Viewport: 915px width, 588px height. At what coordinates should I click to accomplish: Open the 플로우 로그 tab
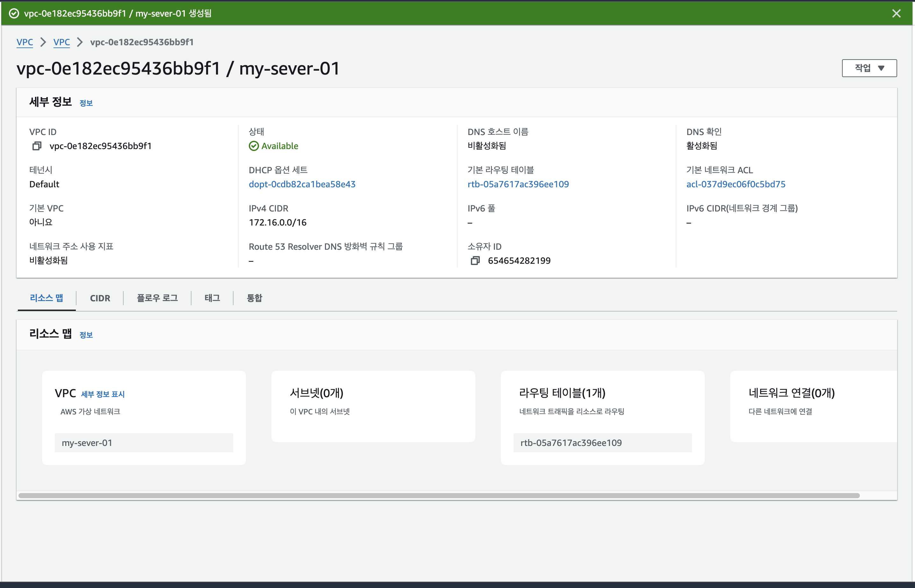coord(157,298)
